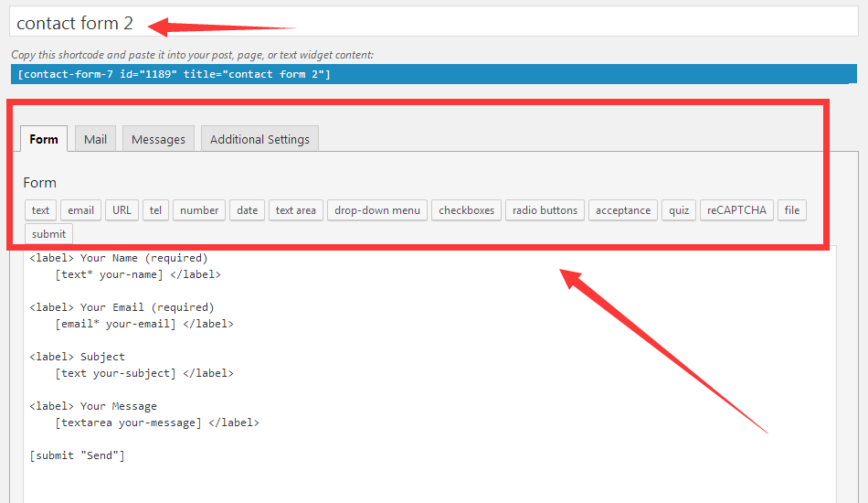The image size is (868, 503).
Task: Select the contact-form-7 shortcode text
Action: 174,74
